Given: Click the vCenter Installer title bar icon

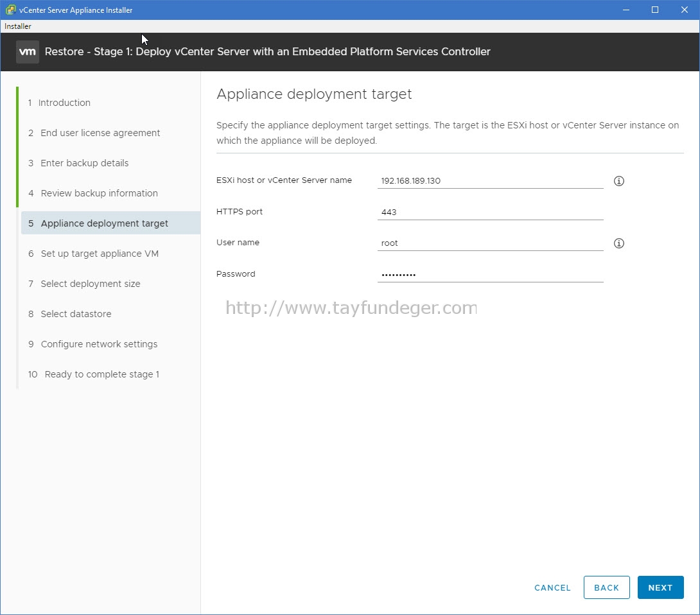Looking at the screenshot, I should pos(10,10).
